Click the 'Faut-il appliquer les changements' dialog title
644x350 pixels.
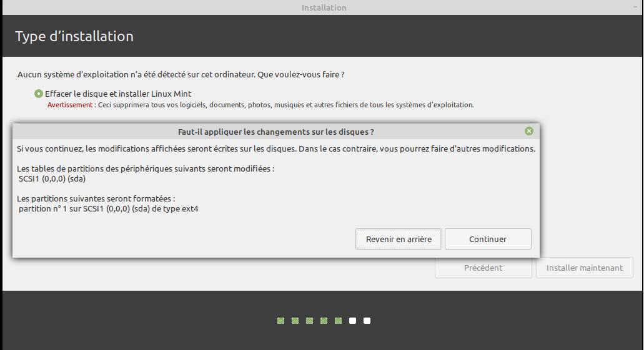pyautogui.click(x=276, y=132)
